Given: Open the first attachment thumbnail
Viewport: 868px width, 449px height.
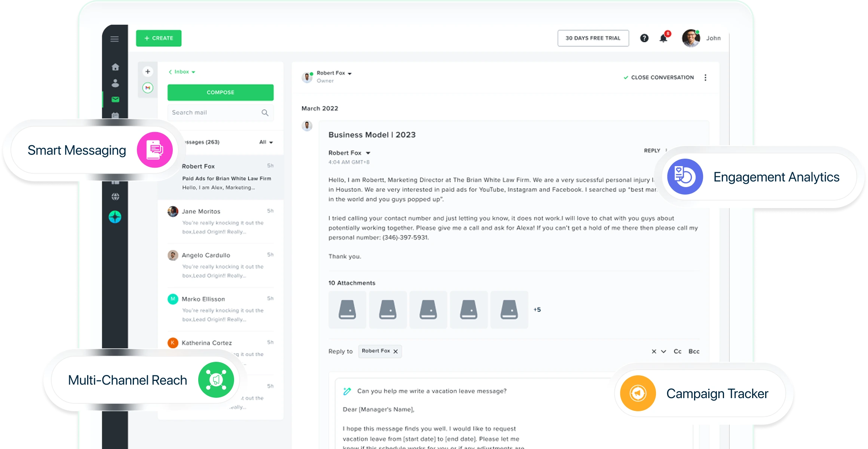Looking at the screenshot, I should pos(347,309).
